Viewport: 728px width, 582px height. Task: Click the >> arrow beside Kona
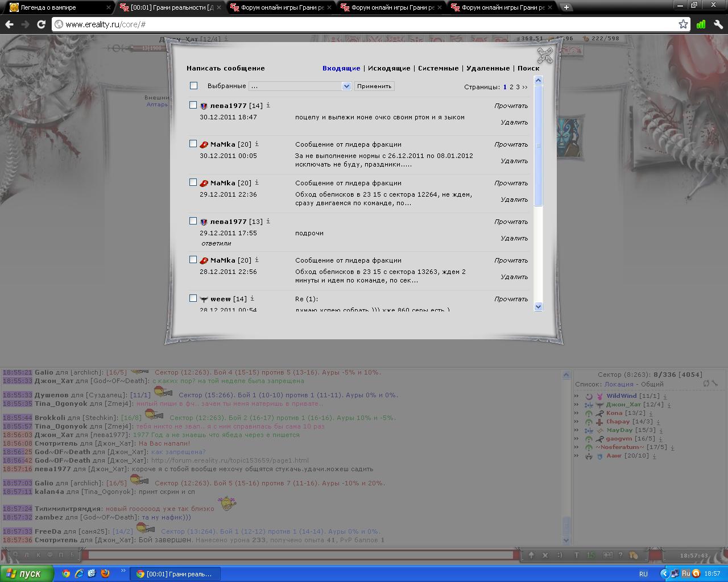click(577, 413)
